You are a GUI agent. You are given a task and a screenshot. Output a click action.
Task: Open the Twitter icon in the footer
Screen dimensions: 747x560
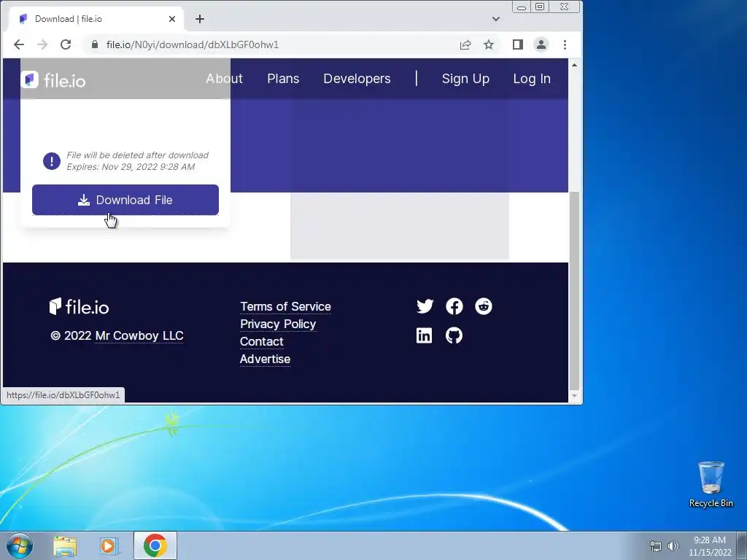(425, 306)
